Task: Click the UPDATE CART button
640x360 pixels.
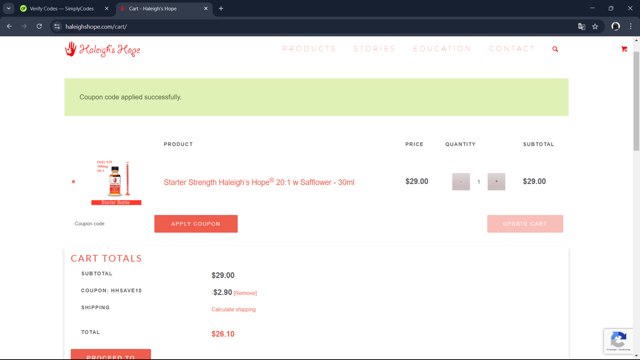Action: coord(525,224)
